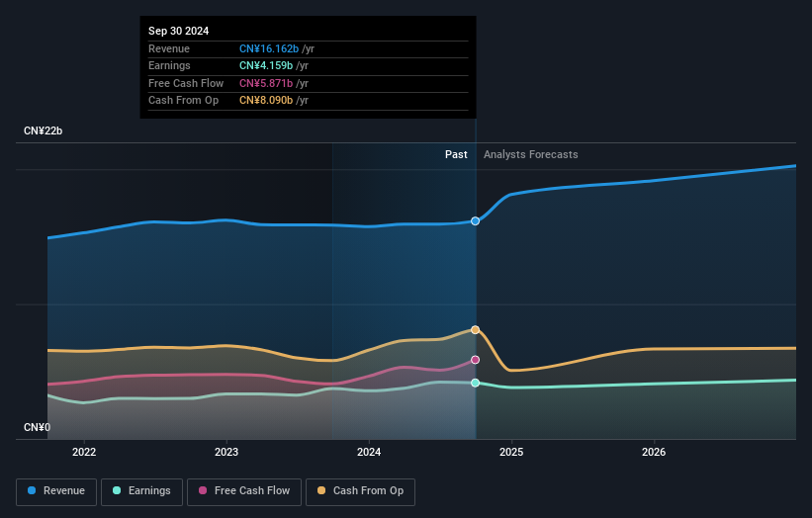Toggle the Earnings legend series

point(141,491)
